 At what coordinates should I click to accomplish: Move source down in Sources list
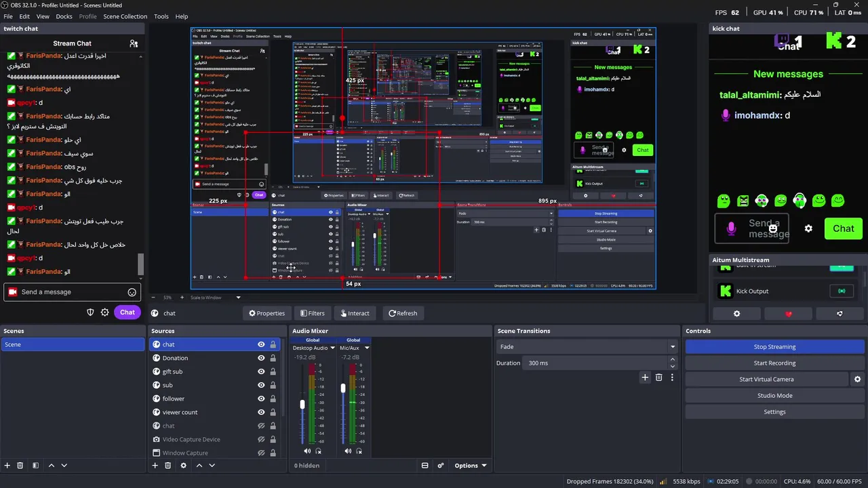[x=212, y=466]
